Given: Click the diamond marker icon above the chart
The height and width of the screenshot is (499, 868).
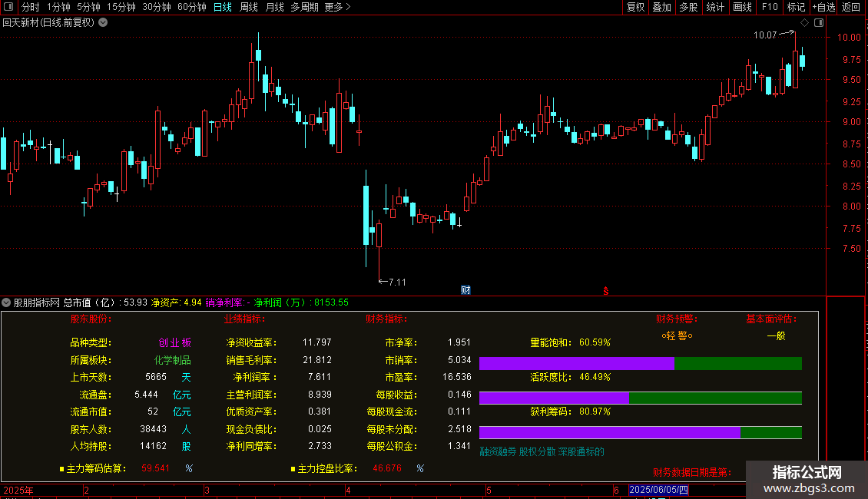Looking at the screenshot, I should click(x=805, y=23).
